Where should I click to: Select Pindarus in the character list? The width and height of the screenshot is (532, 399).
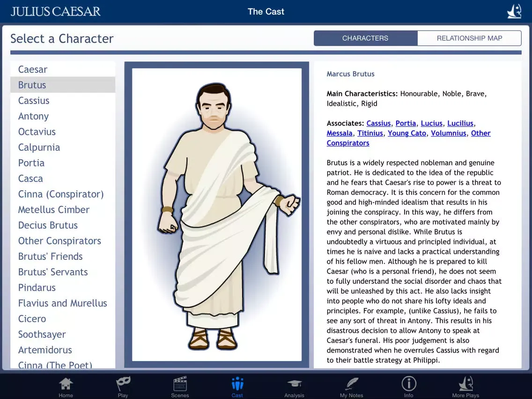click(63, 288)
